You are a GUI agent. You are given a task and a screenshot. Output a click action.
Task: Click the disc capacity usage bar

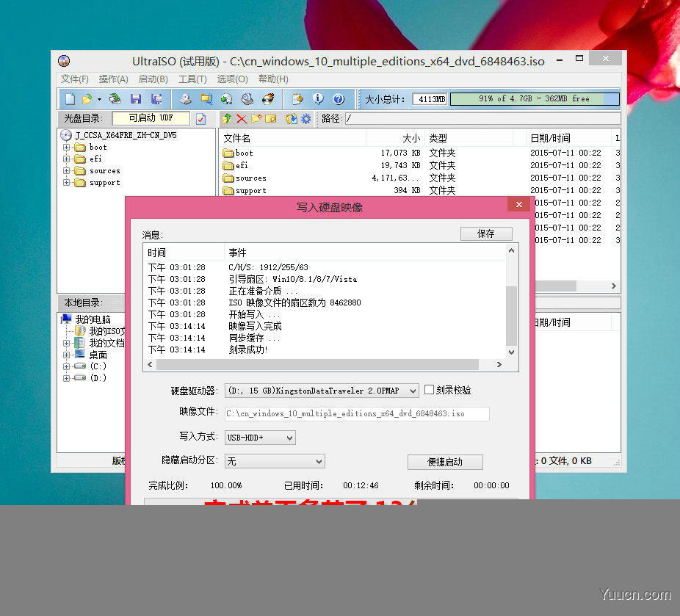click(x=535, y=99)
